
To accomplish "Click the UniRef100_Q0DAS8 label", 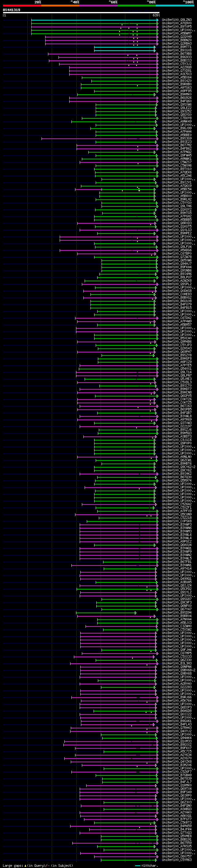I will [177, 291].
